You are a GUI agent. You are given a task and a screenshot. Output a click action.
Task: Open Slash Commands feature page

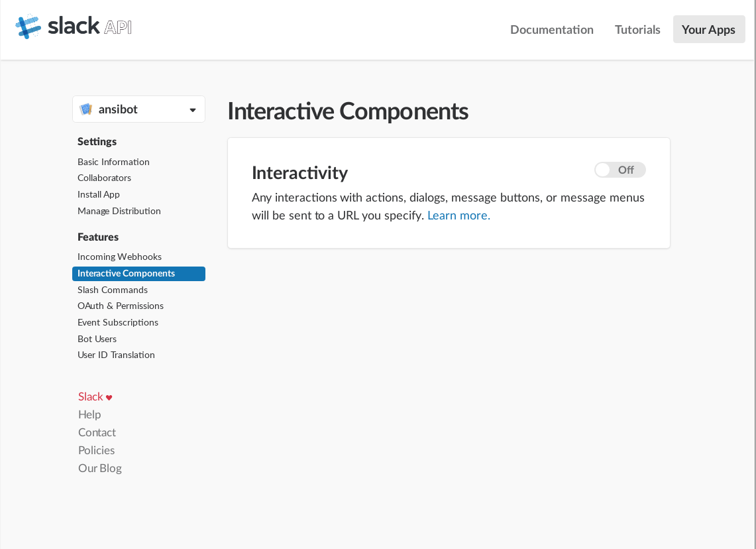[x=113, y=290]
